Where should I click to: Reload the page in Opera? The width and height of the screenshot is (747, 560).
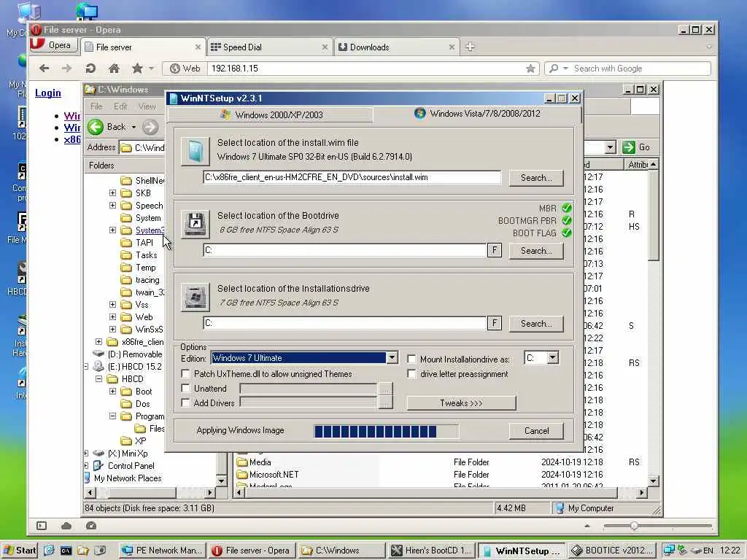pyautogui.click(x=90, y=69)
